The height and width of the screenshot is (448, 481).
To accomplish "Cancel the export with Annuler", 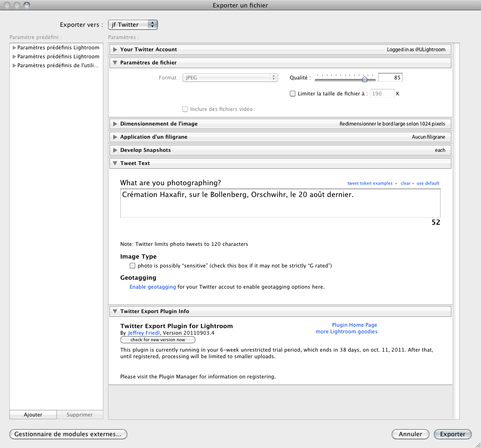I will coord(411,434).
